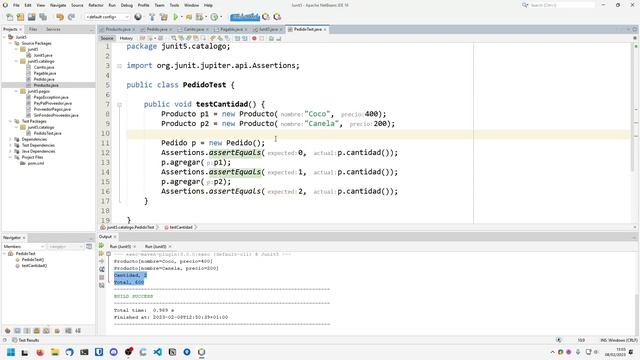Click the NetBeans taskbar icon
This screenshot has height=360, width=640.
pyautogui.click(x=202, y=352)
